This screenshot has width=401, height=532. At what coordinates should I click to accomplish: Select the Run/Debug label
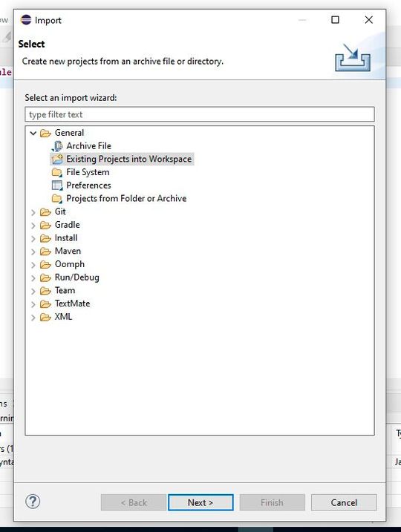pos(77,278)
